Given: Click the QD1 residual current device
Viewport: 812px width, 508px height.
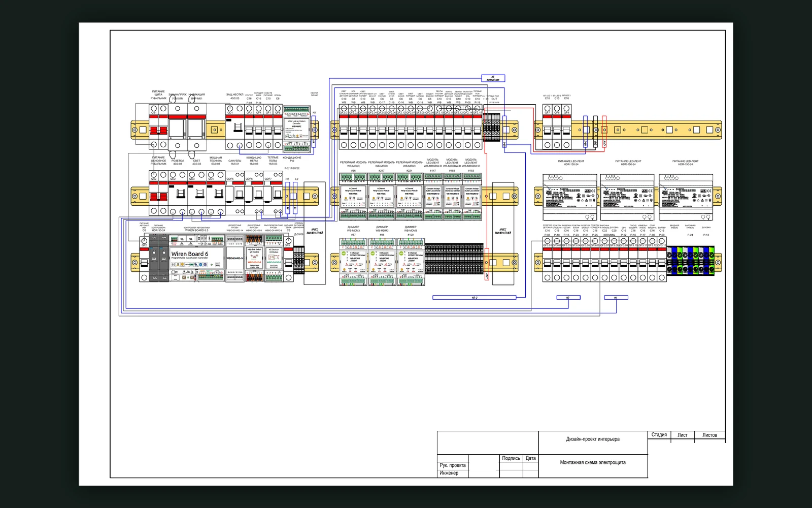Looking at the screenshot, I should tap(235, 127).
